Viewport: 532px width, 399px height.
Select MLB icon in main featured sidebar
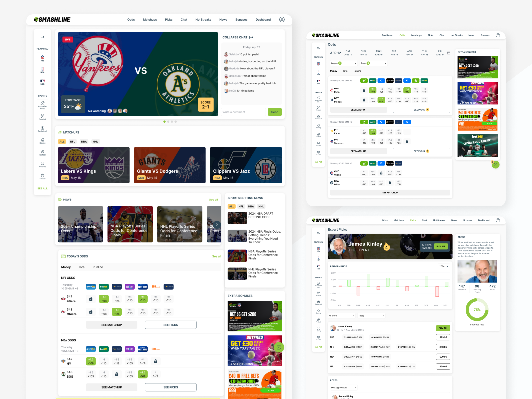point(42,82)
